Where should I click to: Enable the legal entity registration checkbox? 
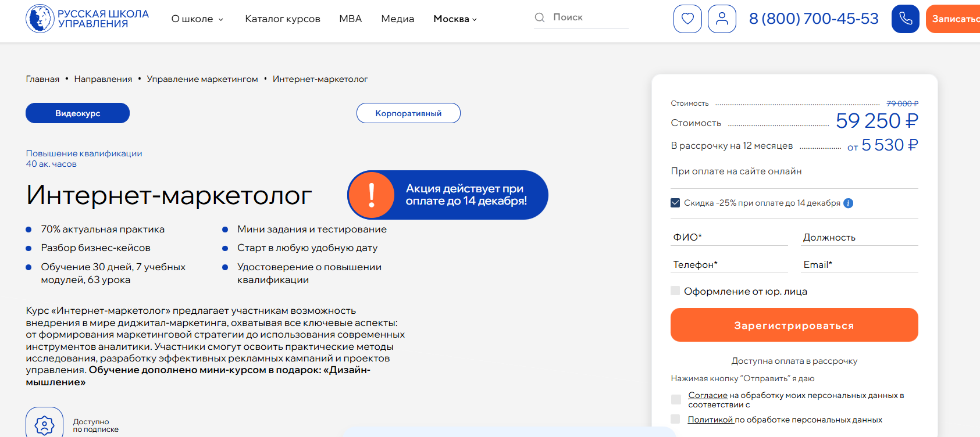(x=675, y=291)
